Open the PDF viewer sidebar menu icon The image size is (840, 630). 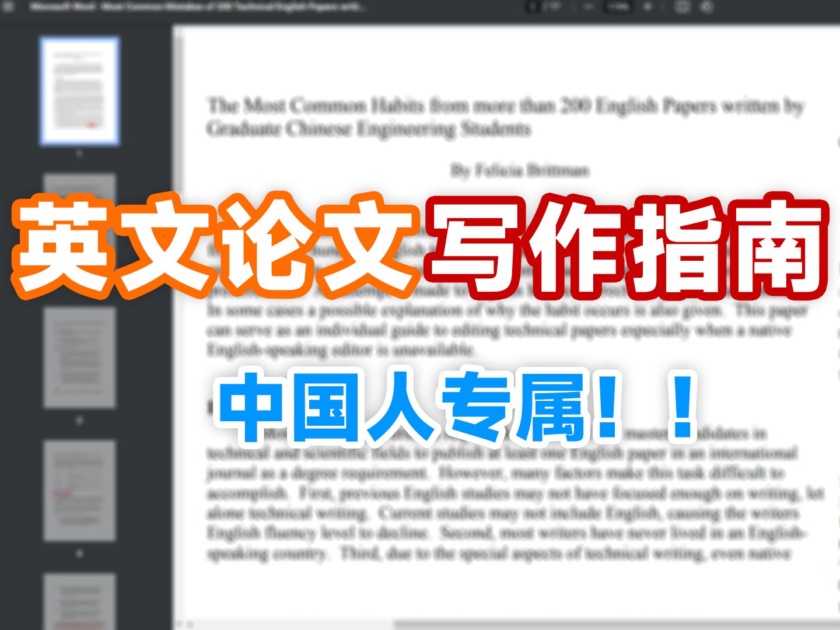pos(9,7)
